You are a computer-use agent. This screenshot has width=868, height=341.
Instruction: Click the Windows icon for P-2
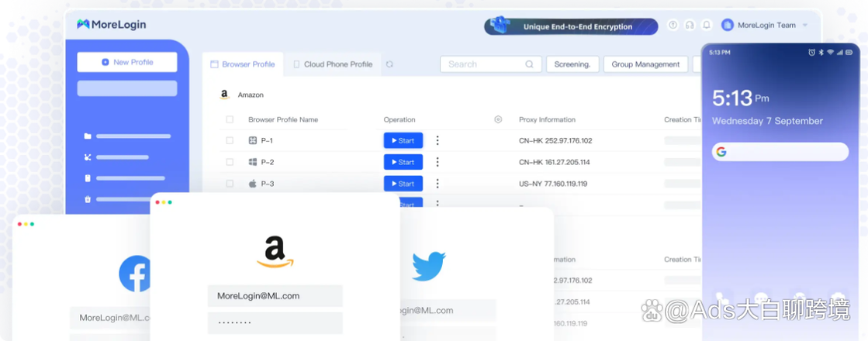tap(252, 162)
